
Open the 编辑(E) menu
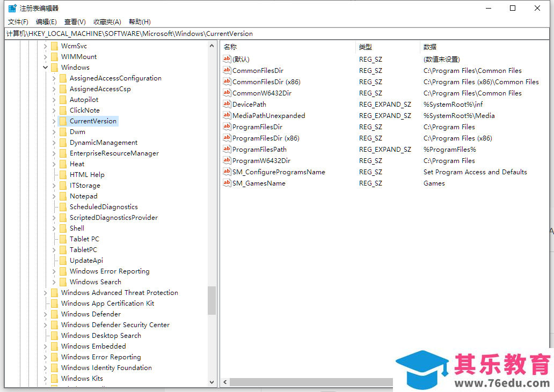coord(46,22)
